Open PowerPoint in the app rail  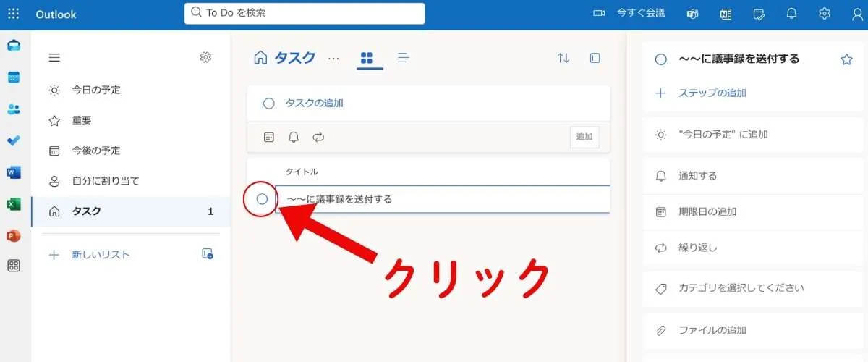[14, 235]
